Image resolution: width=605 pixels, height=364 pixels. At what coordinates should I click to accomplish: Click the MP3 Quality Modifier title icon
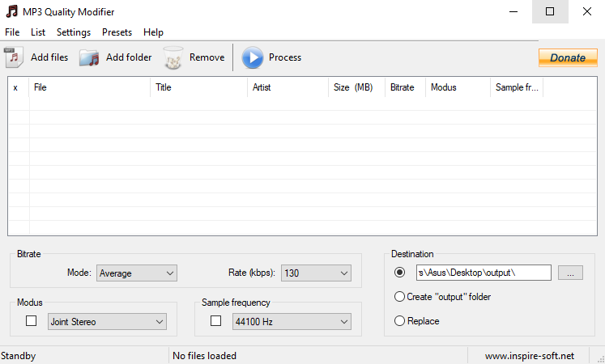pos(12,11)
